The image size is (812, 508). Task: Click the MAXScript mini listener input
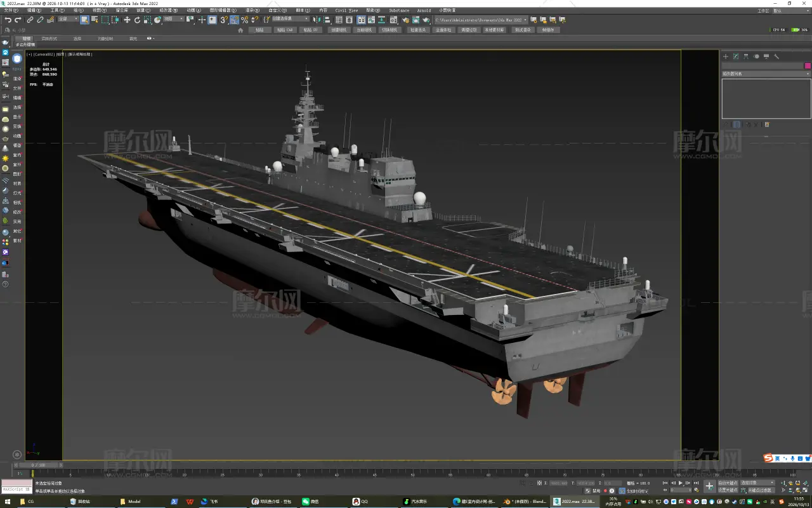click(16, 490)
